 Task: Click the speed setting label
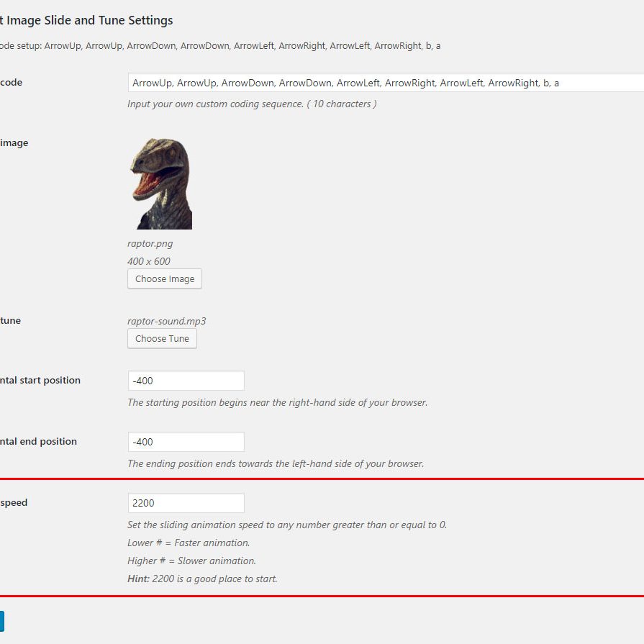[x=14, y=502]
